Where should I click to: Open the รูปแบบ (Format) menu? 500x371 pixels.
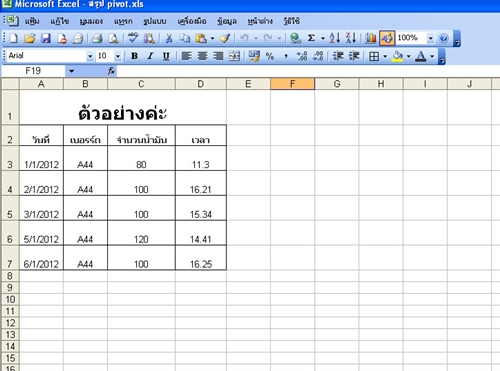point(155,21)
